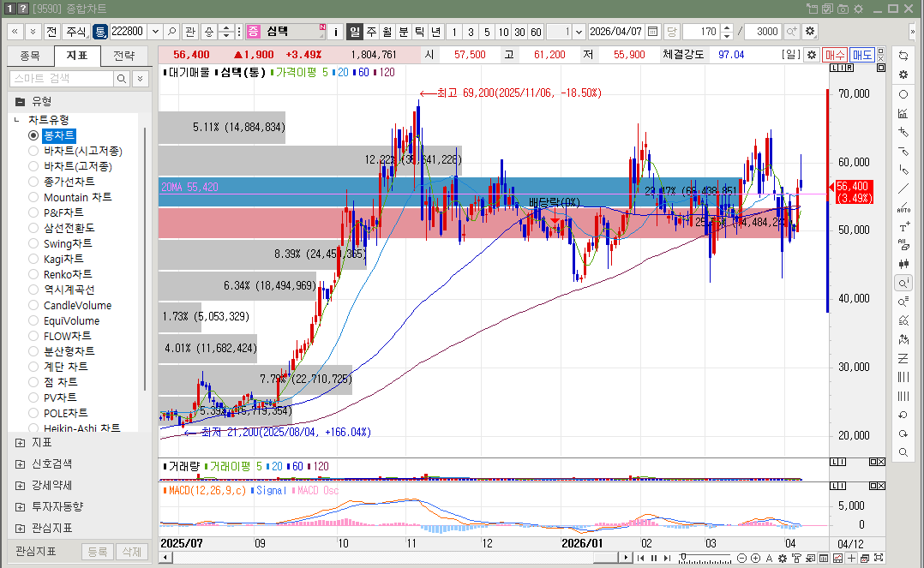Click the zoom in plus circle icon
The height and width of the screenshot is (568, 924).
pyautogui.click(x=755, y=558)
